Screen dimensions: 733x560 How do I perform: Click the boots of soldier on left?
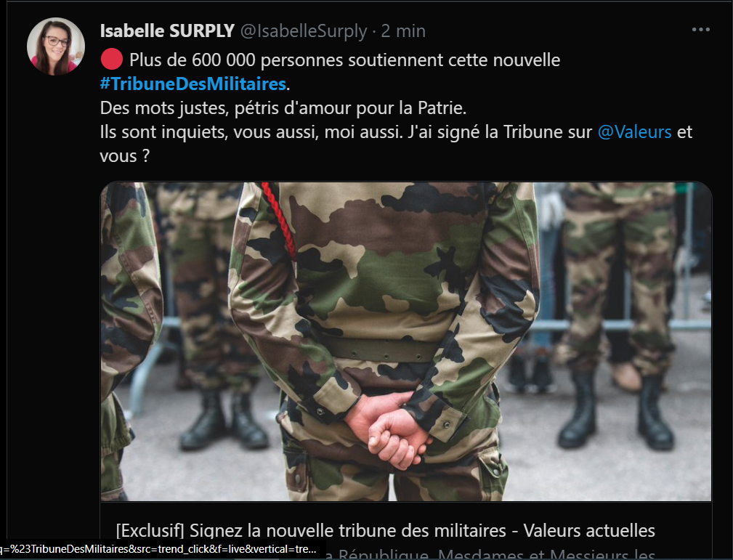[224, 419]
